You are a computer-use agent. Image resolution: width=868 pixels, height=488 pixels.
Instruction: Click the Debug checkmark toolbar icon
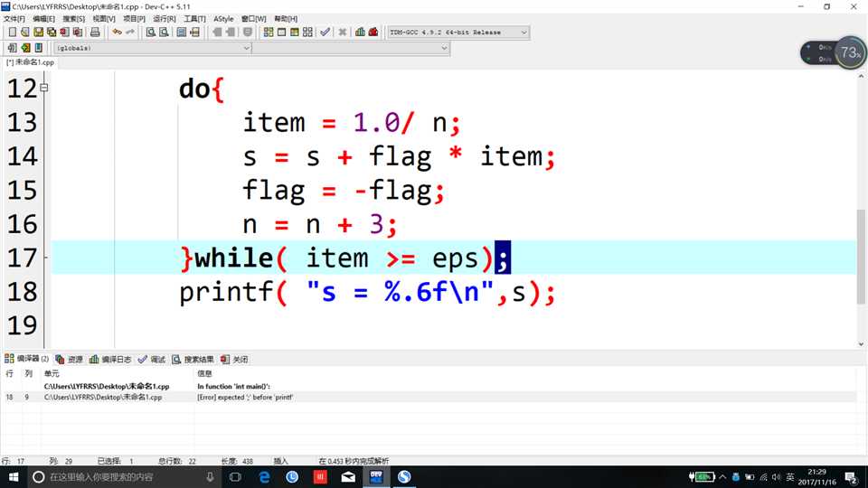(x=325, y=33)
